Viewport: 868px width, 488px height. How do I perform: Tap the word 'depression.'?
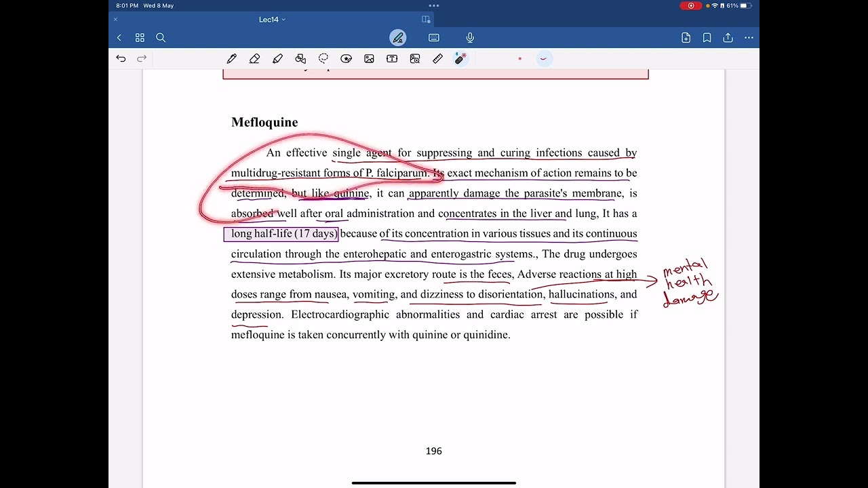tap(257, 314)
